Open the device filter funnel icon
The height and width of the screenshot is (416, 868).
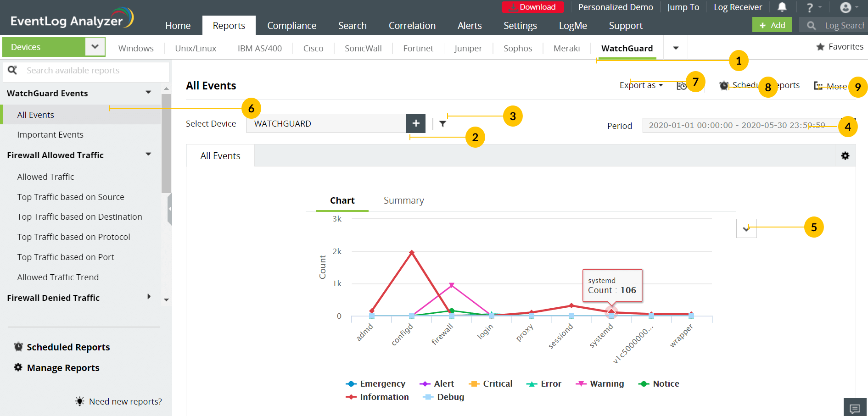442,124
